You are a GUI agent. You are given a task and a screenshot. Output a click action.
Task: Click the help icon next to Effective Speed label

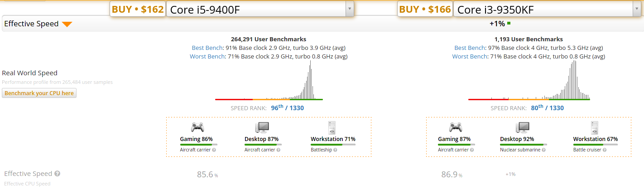click(x=58, y=174)
